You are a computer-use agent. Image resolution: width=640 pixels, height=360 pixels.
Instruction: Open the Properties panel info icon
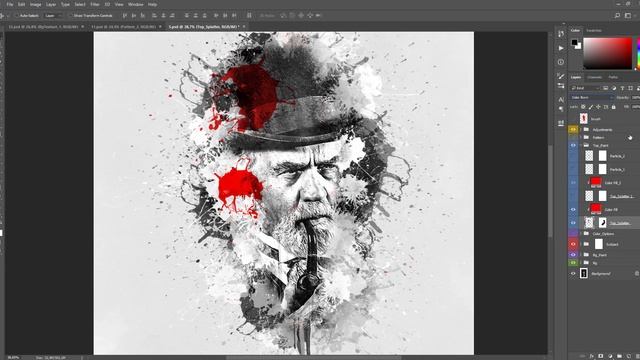click(561, 62)
